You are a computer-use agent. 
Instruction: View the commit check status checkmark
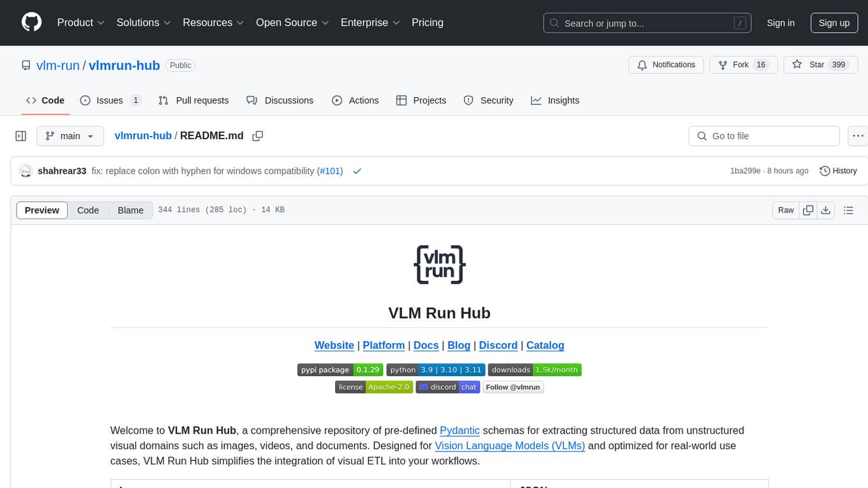(x=357, y=171)
